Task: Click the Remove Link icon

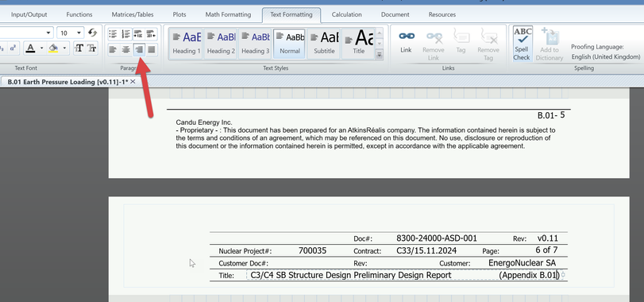Action: click(434, 45)
